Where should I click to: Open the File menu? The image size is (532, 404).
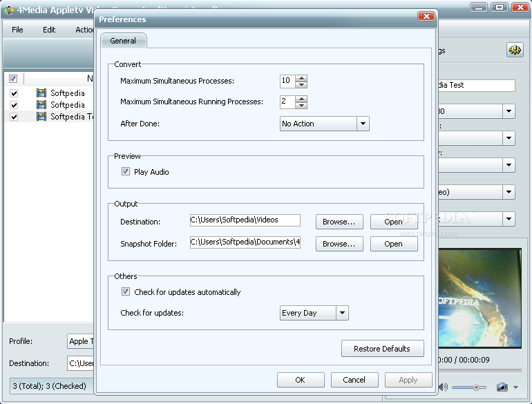[x=17, y=30]
